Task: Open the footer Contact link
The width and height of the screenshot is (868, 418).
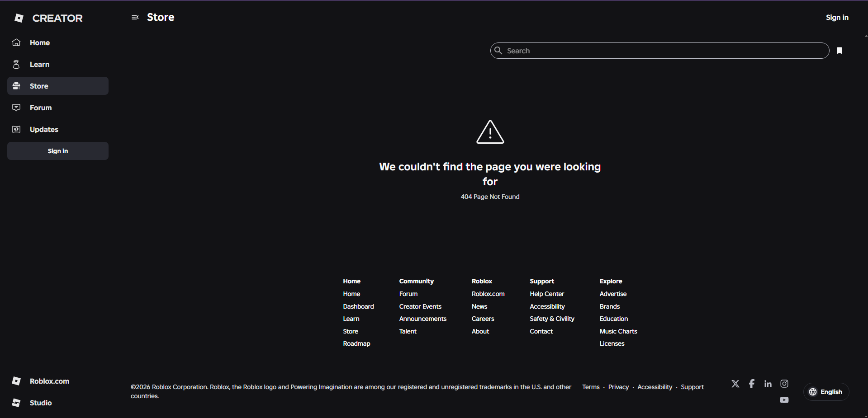Action: 541,331
